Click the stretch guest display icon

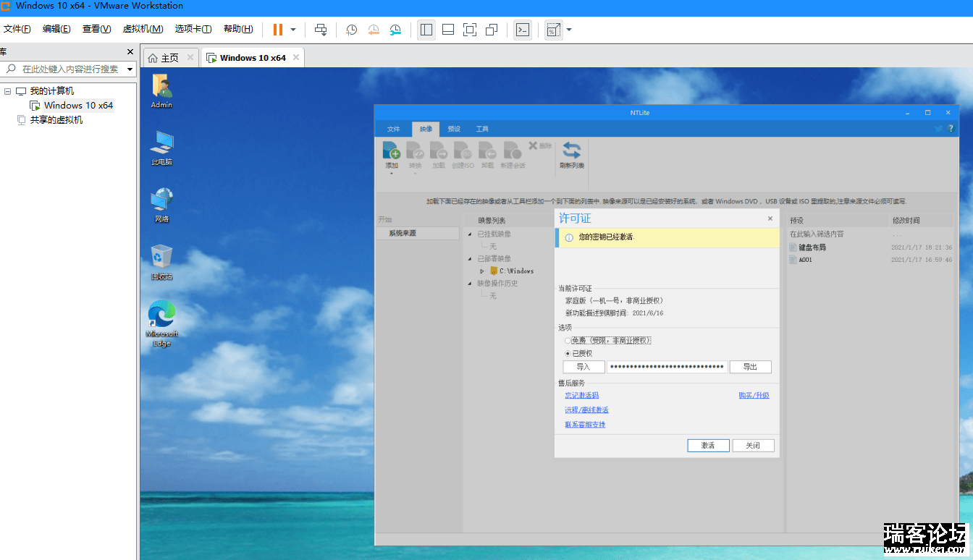553,30
